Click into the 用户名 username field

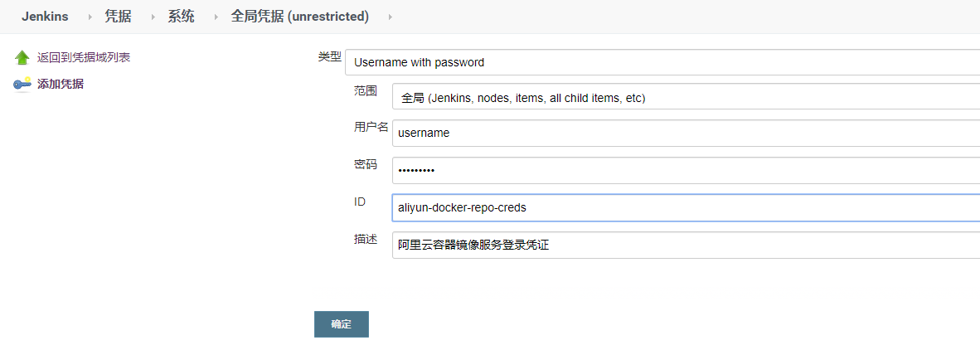[686, 134]
